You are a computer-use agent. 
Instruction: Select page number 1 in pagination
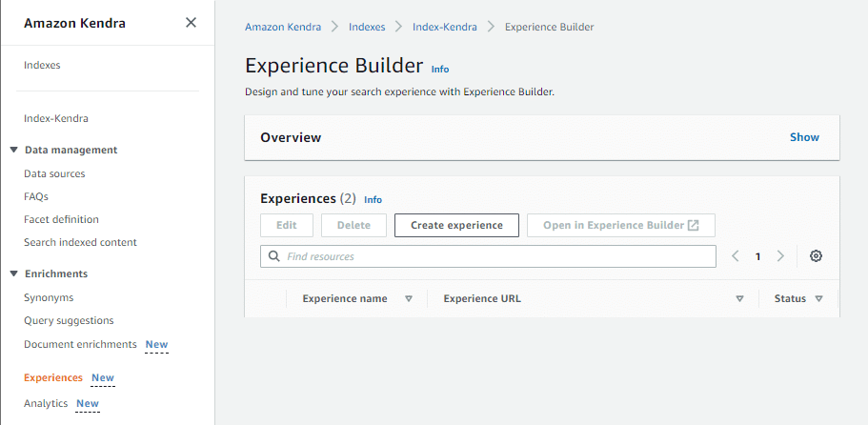(x=757, y=256)
